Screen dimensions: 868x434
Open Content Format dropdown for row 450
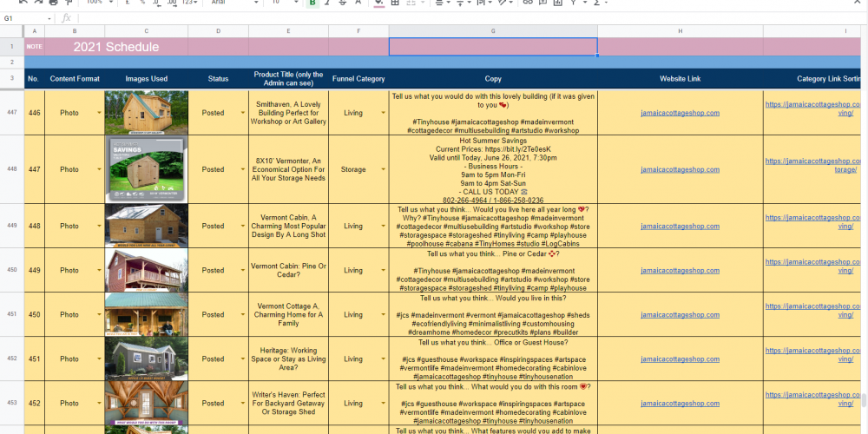98,315
